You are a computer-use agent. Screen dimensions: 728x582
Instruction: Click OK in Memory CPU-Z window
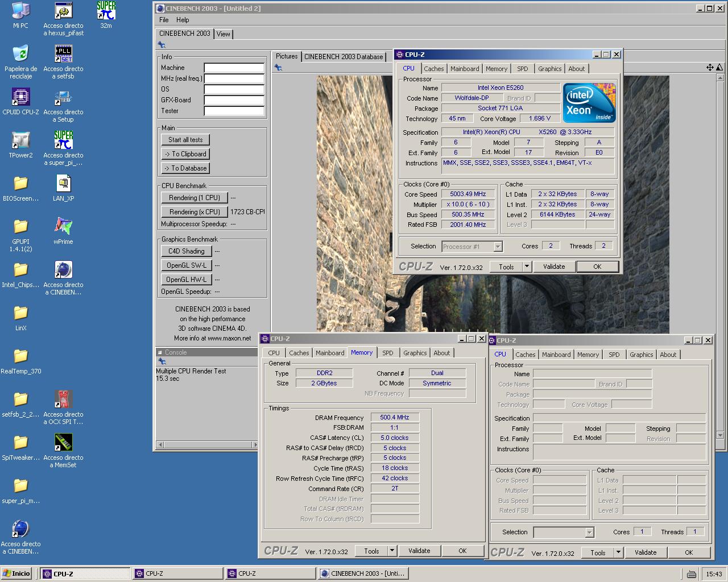[x=462, y=551]
